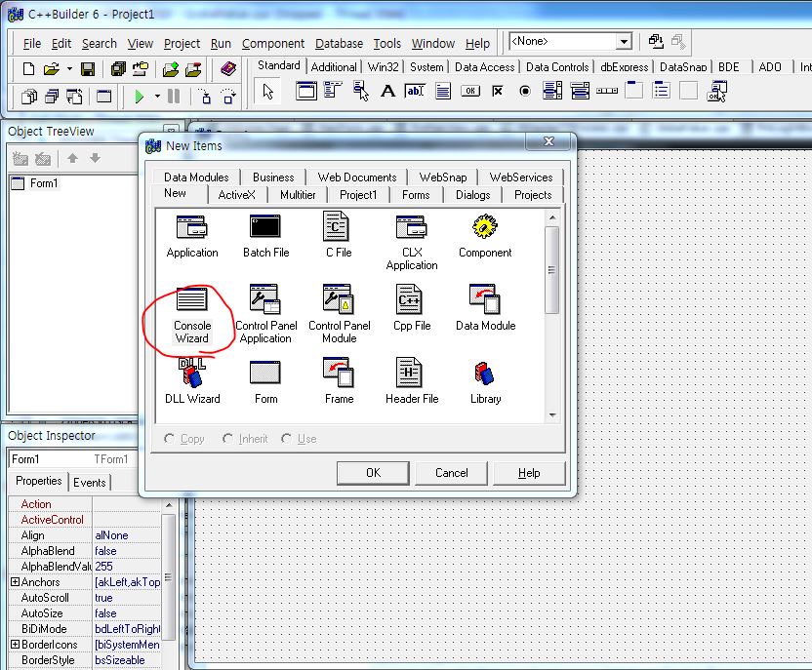812x670 pixels.
Task: Expand the Anchors property
Action: pyautogui.click(x=15, y=582)
